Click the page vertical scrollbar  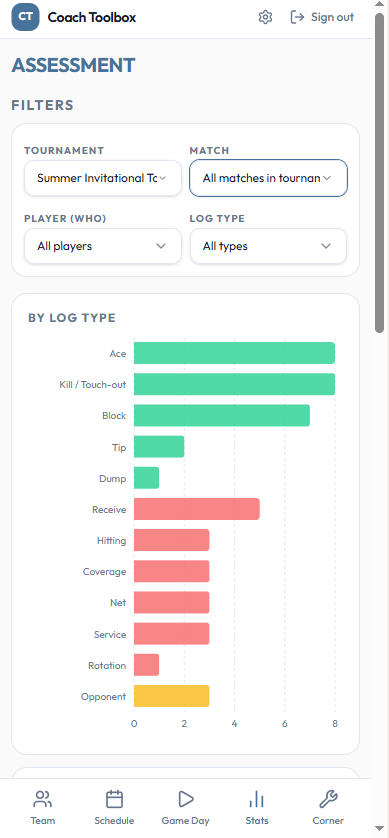click(x=379, y=173)
